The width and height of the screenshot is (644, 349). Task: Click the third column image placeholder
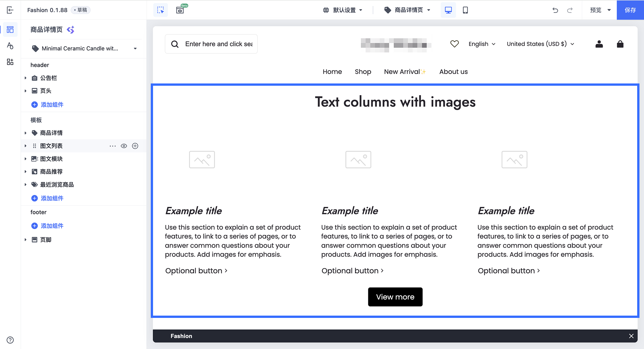pos(514,160)
